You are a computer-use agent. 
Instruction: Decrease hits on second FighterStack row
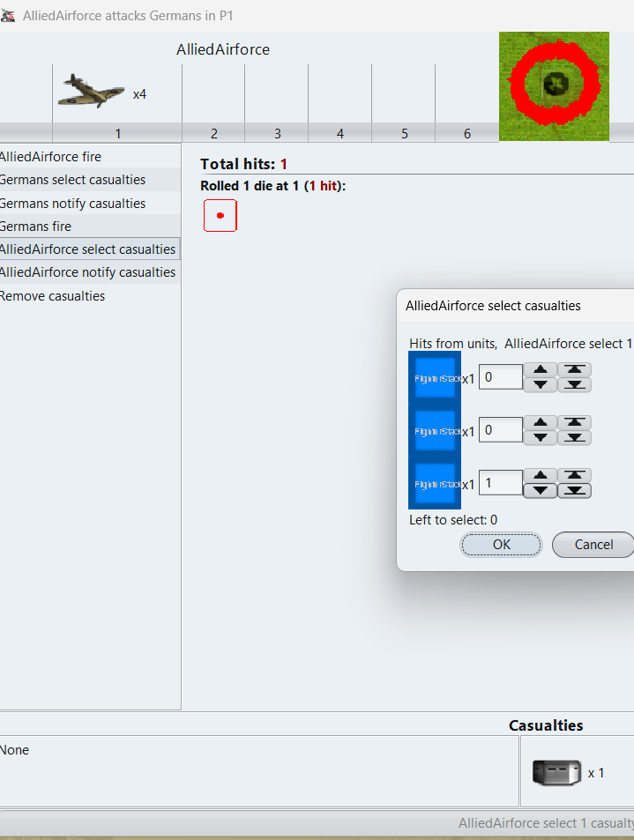(541, 438)
